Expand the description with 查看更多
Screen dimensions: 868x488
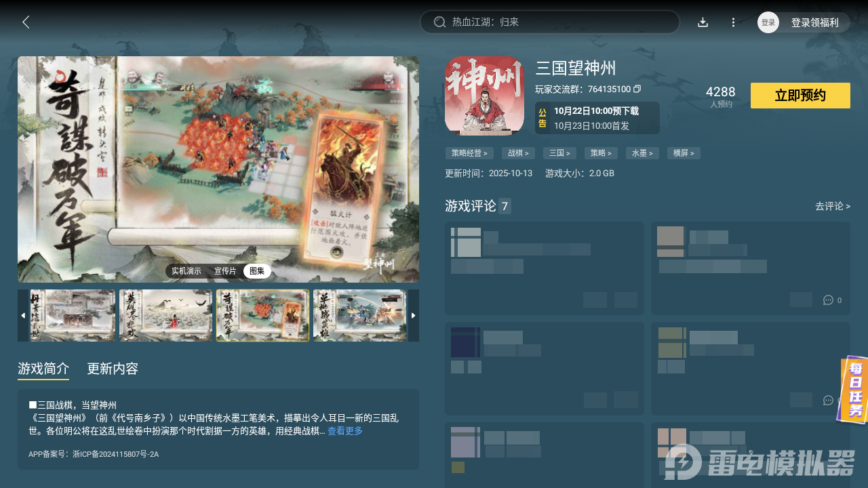pos(345,430)
